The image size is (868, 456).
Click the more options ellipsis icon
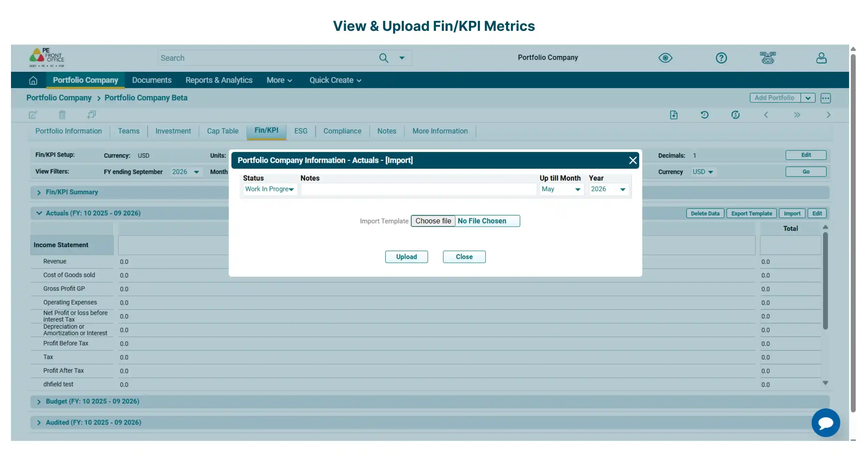pos(825,98)
